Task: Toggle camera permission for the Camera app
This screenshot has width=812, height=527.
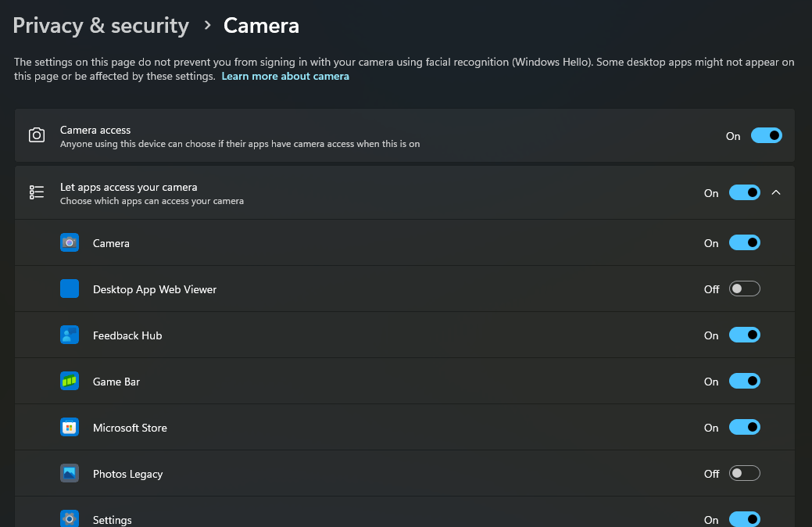Action: (x=745, y=242)
